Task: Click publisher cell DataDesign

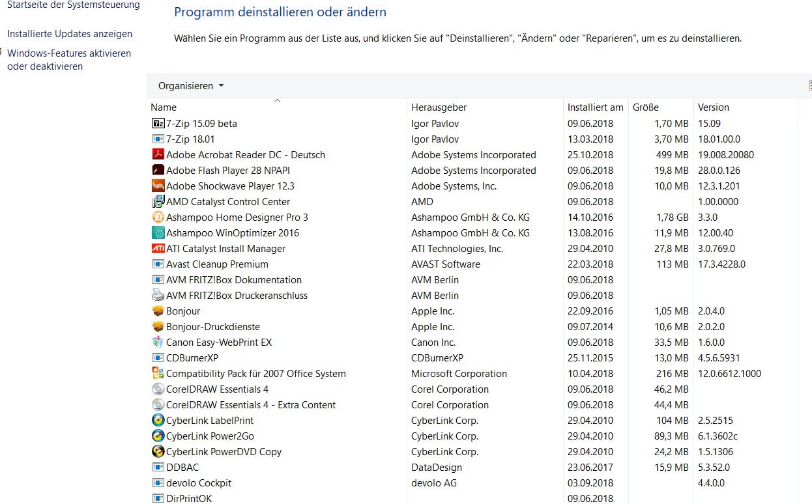Action: [x=437, y=467]
